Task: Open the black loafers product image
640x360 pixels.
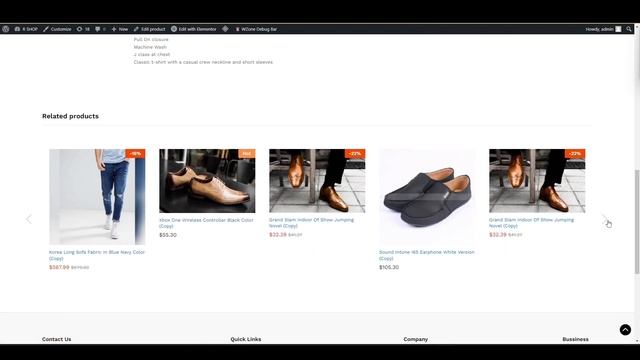Action: tap(427, 197)
